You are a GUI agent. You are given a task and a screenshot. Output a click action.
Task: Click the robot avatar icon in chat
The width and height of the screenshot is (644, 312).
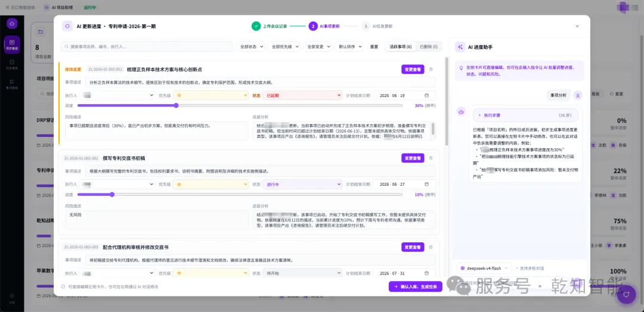click(x=462, y=112)
